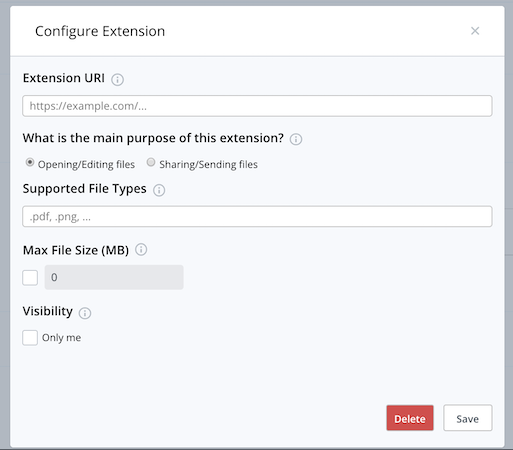Click the "Configure Extension" dialog title
513x450 pixels.
pyautogui.click(x=100, y=32)
